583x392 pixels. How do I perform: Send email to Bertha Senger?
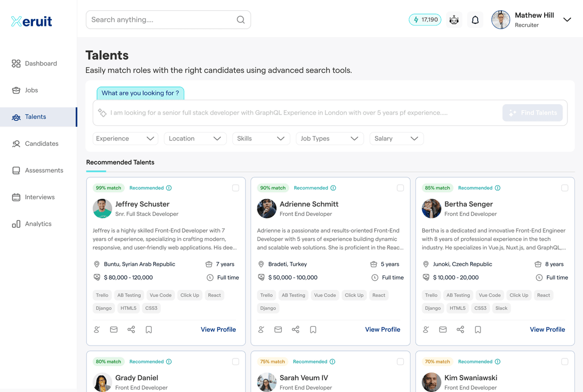[443, 329]
